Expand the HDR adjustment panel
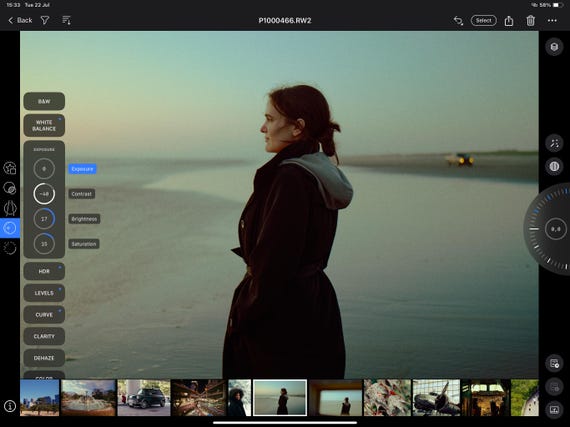Image resolution: width=570 pixels, height=427 pixels. [x=44, y=271]
